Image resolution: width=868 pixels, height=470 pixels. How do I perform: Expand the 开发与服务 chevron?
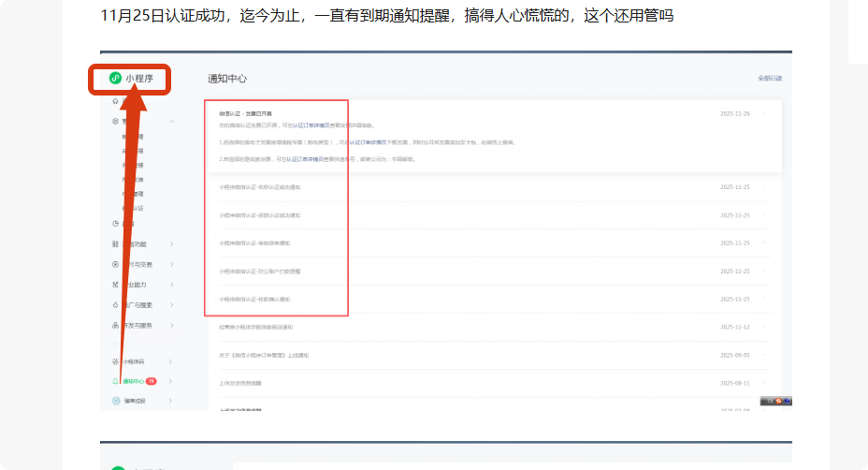click(x=171, y=325)
